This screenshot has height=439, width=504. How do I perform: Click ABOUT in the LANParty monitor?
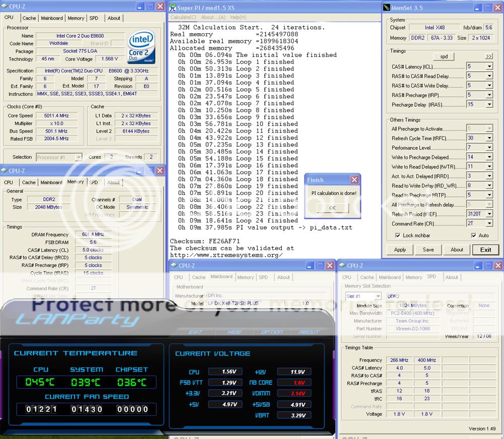(309, 332)
